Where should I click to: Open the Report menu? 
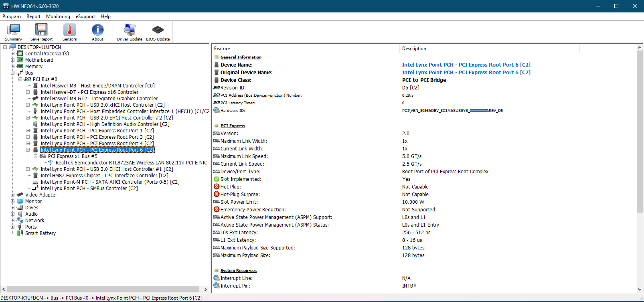coord(33,16)
